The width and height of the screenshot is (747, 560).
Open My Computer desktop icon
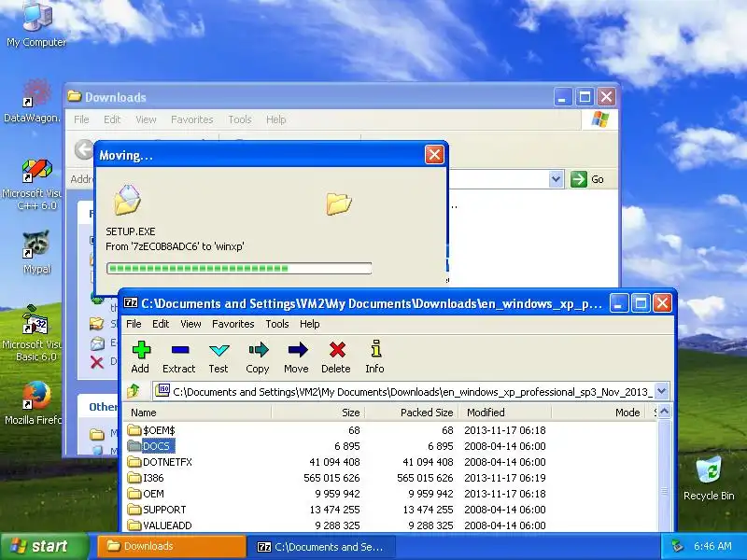point(36,25)
